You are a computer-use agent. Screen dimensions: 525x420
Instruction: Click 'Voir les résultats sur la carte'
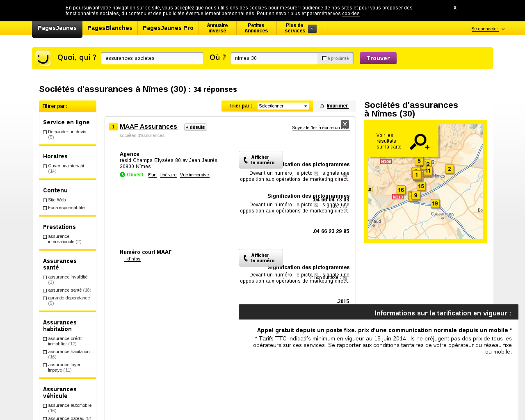click(x=389, y=141)
